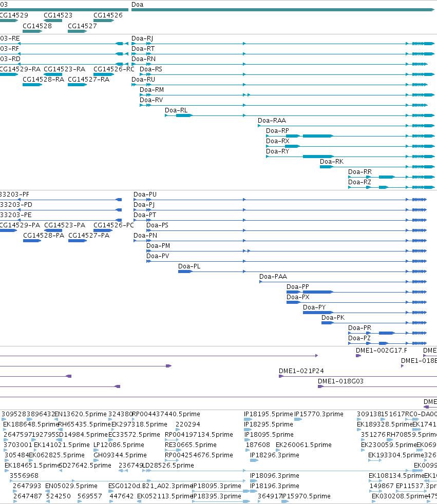The height and width of the screenshot is (504, 437).
Task: Select EST 3556968 label
Action: (x=24, y=476)
